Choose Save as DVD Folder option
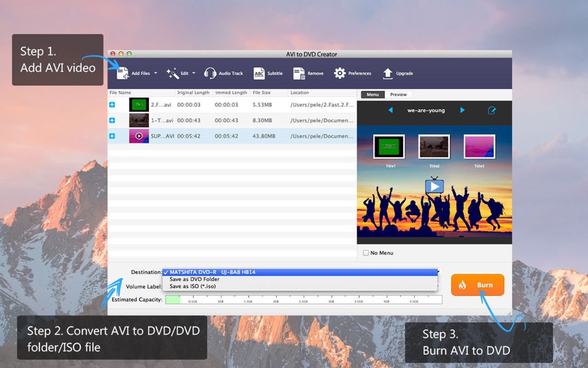Screen dimensions: 588x368 click(300, 279)
